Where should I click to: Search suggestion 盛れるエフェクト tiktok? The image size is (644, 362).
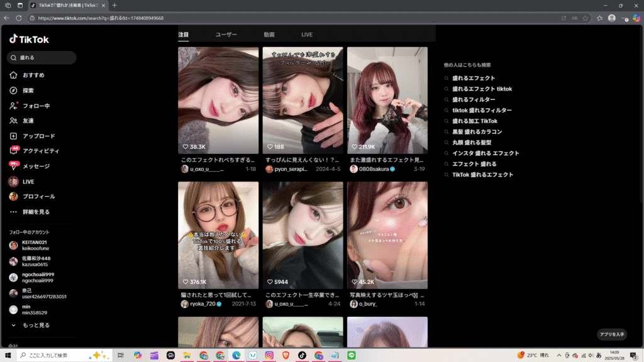(x=482, y=89)
